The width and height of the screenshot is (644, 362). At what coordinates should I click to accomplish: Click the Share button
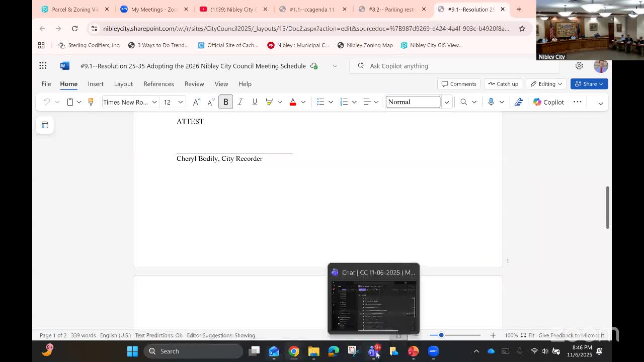589,84
